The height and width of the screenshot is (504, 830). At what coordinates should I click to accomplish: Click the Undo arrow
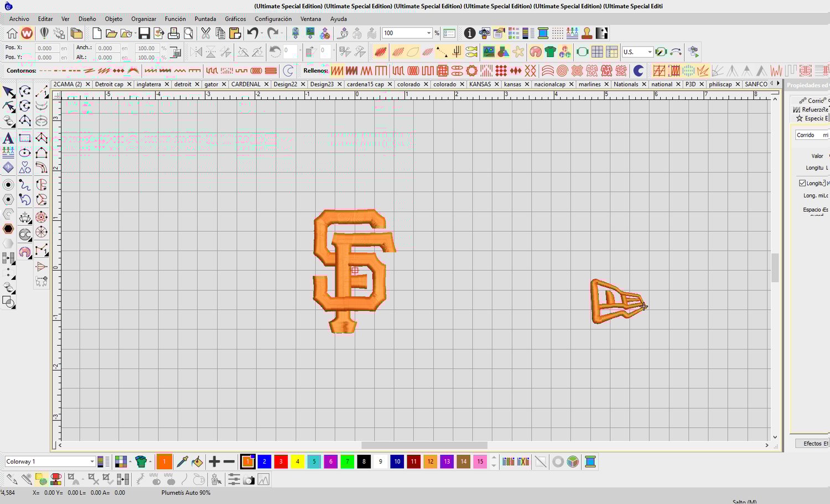(x=252, y=33)
